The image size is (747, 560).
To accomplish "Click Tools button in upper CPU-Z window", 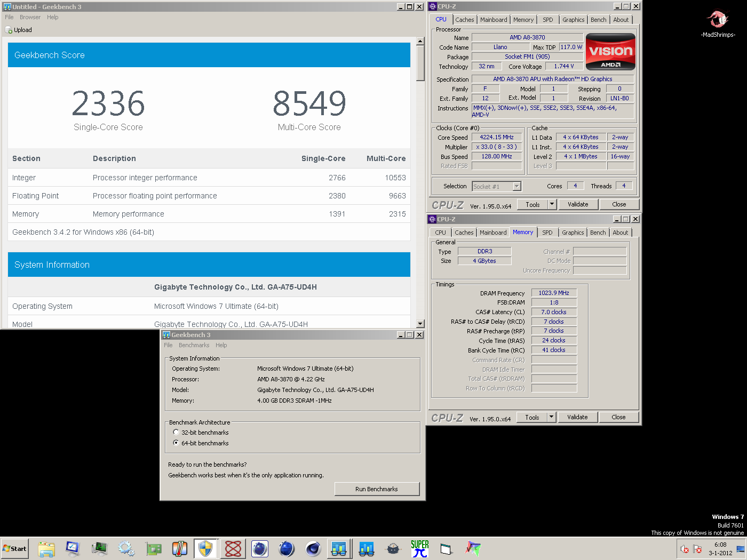I will (533, 204).
